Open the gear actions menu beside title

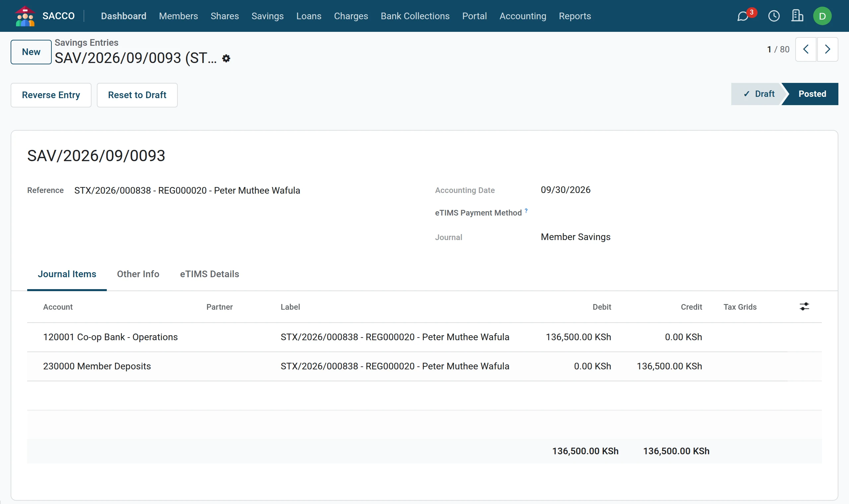(x=226, y=58)
